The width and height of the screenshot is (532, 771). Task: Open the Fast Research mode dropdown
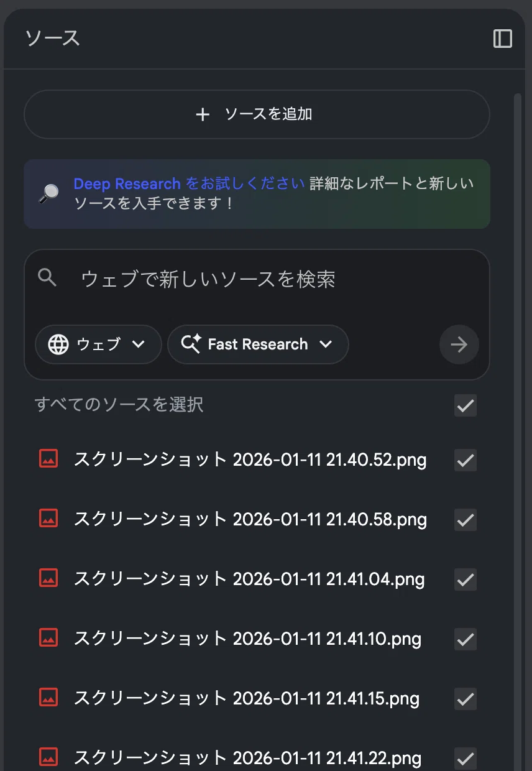click(258, 344)
